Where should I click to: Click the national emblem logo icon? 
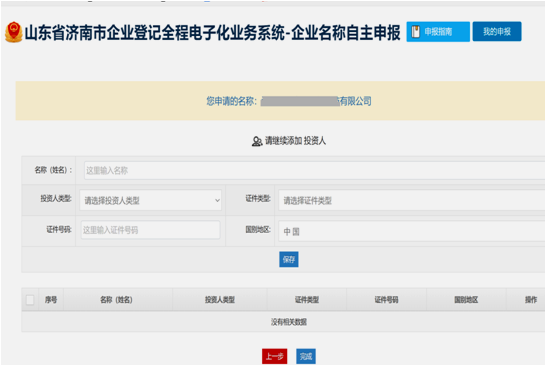pyautogui.click(x=14, y=32)
